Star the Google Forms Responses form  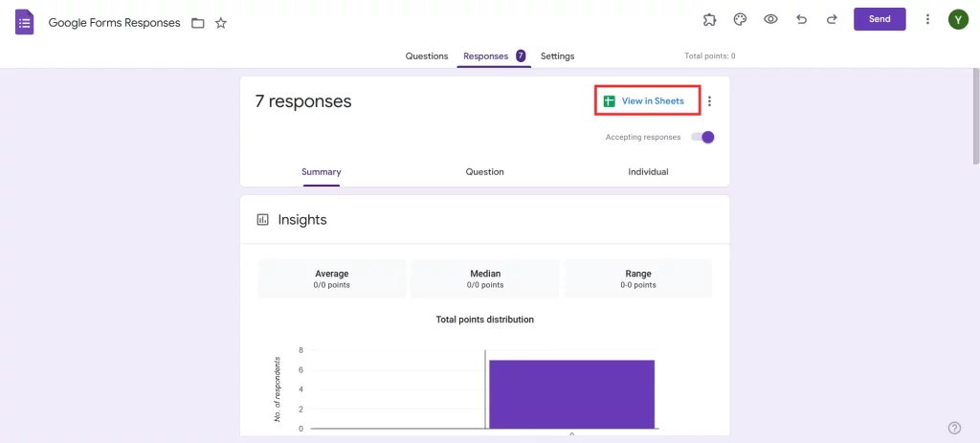(x=221, y=23)
